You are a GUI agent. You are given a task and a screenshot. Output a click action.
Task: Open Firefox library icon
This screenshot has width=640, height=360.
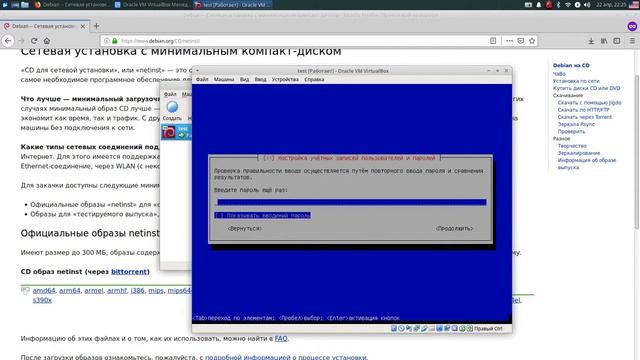point(604,41)
